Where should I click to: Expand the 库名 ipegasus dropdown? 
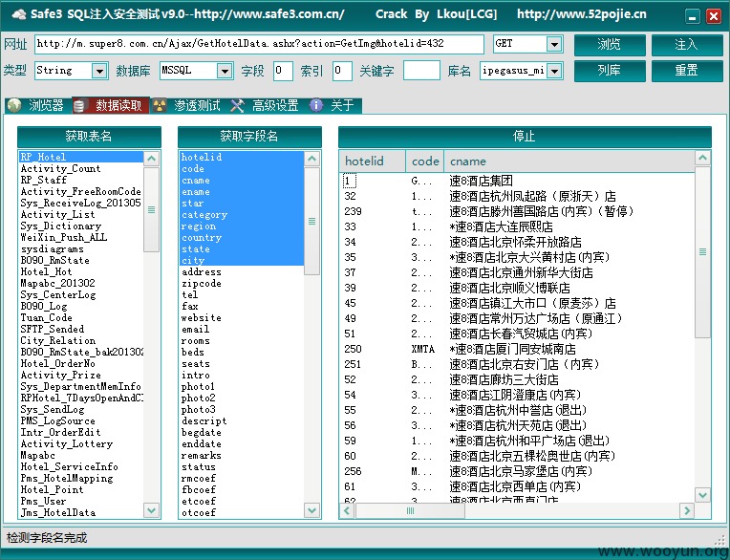554,72
